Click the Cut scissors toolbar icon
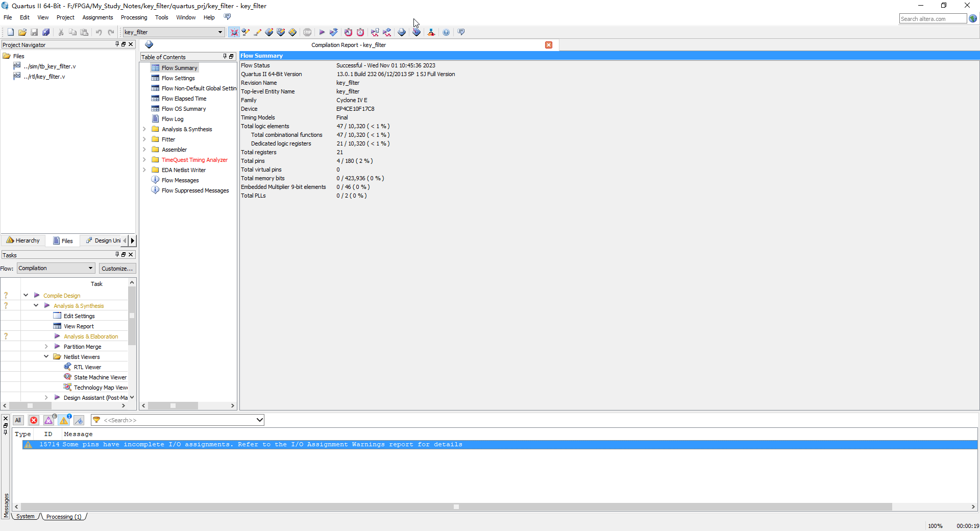The image size is (980, 531). [61, 32]
